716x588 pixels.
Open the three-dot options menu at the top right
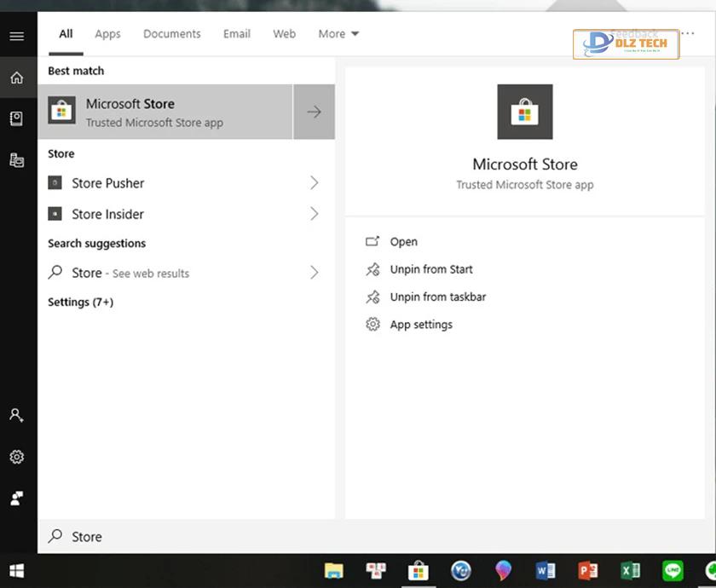click(x=688, y=33)
